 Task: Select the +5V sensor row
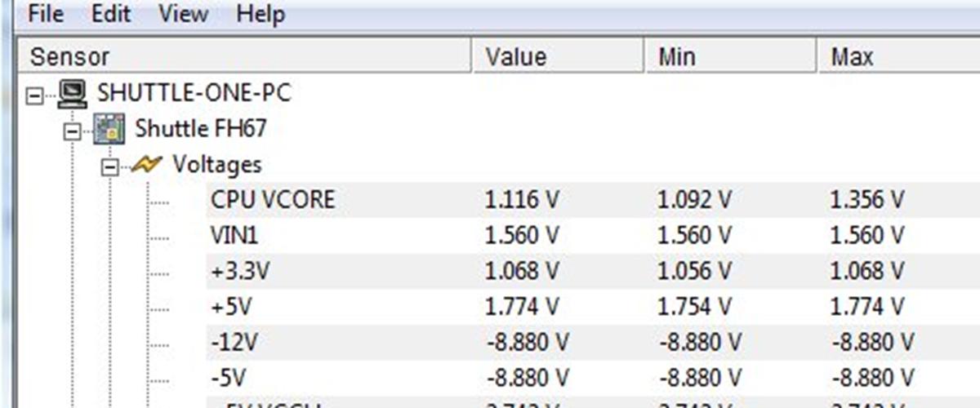[x=230, y=307]
